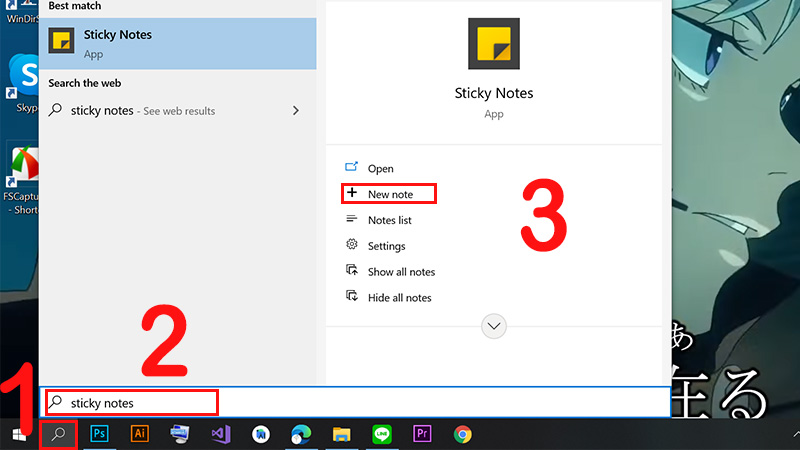Open the LINE app from the taskbar
This screenshot has height=450, width=800.
[382, 434]
